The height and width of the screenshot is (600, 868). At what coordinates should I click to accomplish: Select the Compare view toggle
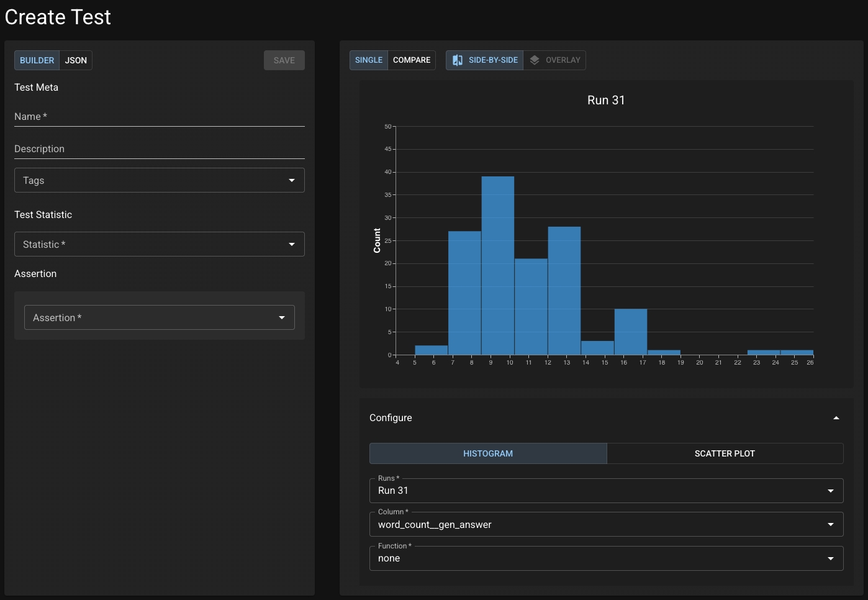pyautogui.click(x=411, y=60)
